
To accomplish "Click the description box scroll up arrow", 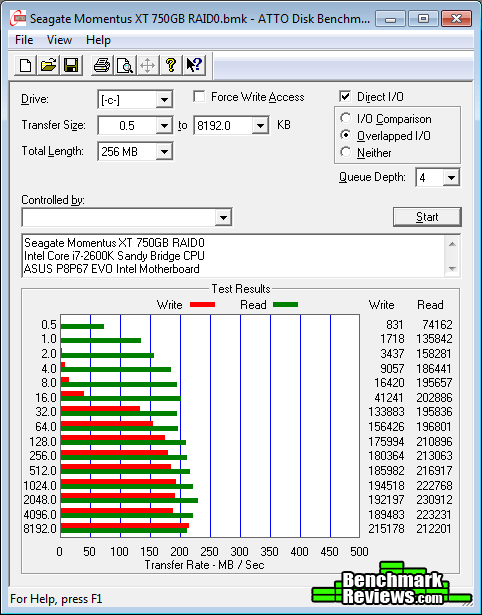I will [x=452, y=244].
